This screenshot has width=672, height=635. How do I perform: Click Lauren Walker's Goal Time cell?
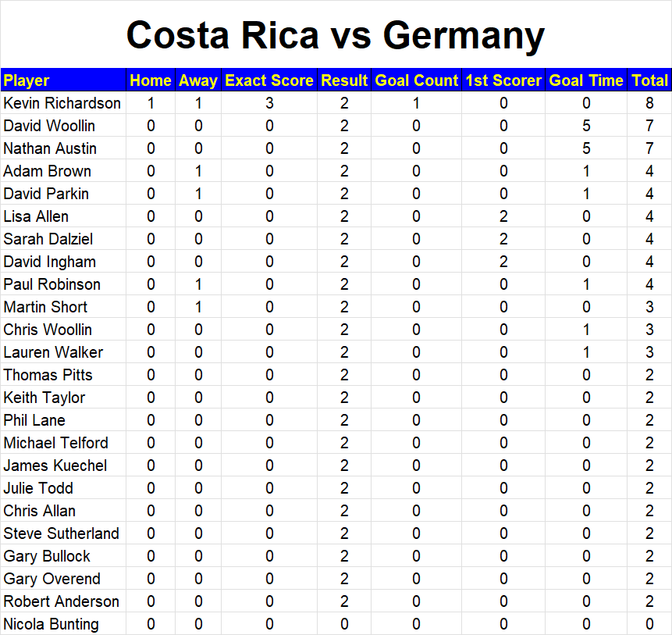[586, 352]
